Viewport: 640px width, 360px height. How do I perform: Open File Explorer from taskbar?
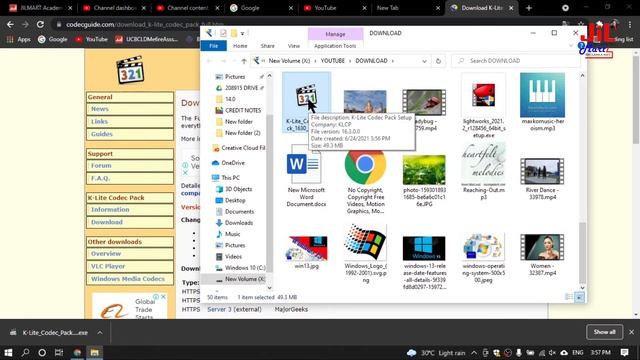pyautogui.click(x=94, y=352)
